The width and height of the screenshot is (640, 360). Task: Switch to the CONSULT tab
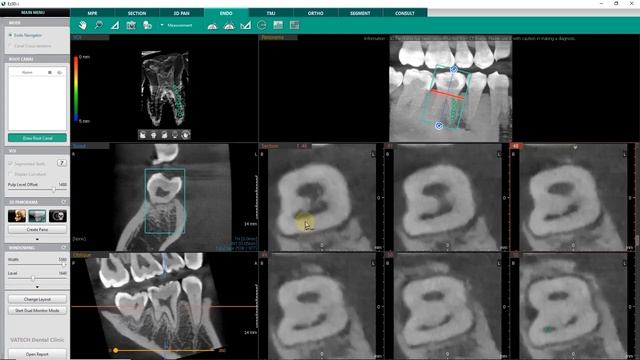pos(405,13)
